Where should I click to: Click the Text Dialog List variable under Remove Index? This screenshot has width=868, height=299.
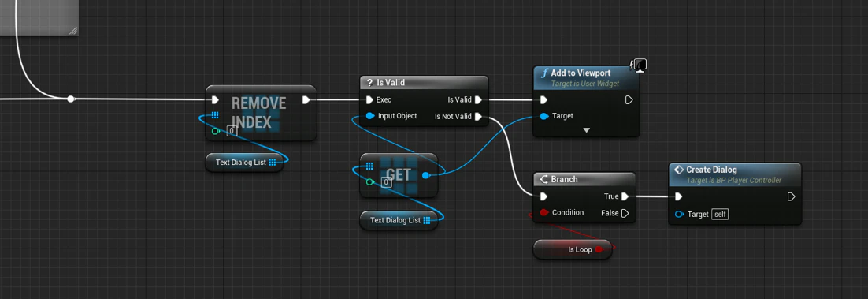[244, 163]
